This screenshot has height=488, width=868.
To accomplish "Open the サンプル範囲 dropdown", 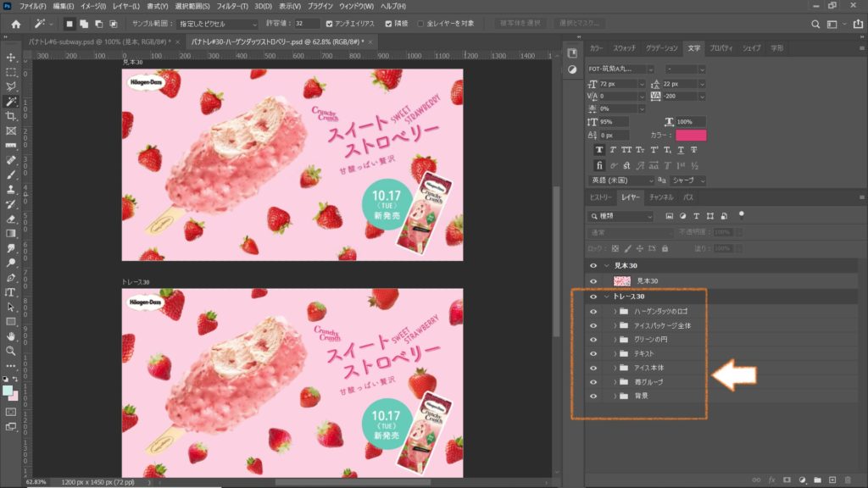I will [219, 24].
